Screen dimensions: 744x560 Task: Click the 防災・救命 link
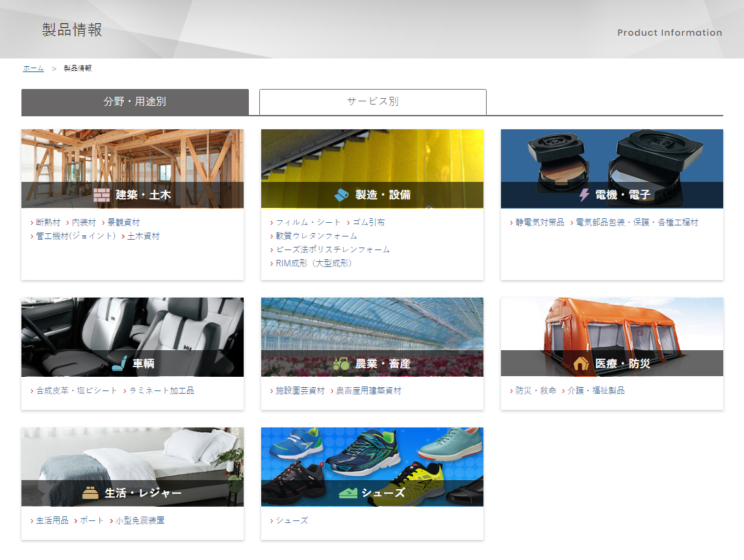(535, 390)
